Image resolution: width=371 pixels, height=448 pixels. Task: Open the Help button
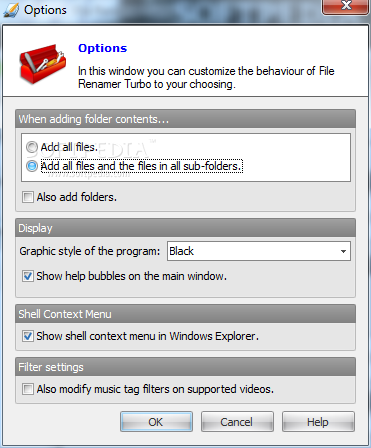click(318, 422)
